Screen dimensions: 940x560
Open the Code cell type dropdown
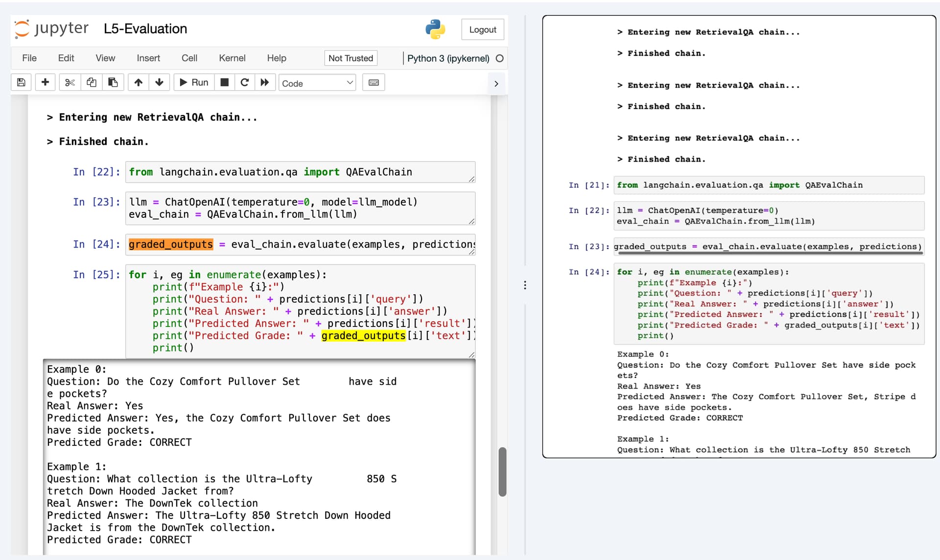pos(317,83)
